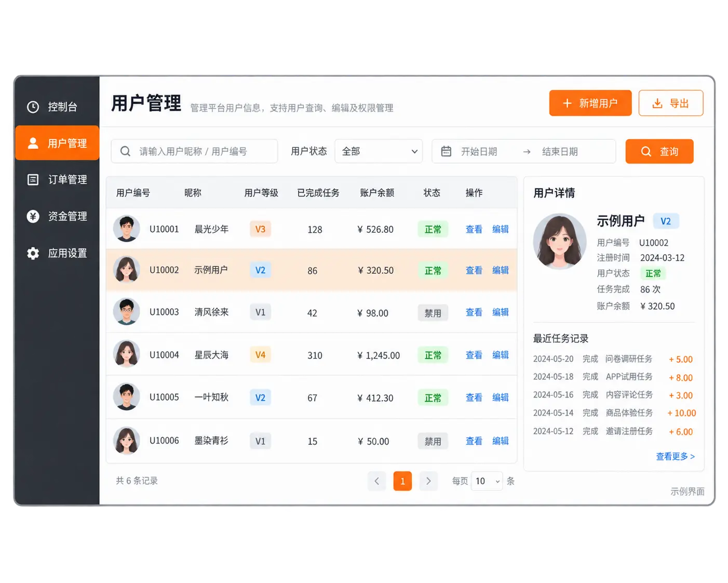
Task: Click 查看 for user 一叶知秋
Action: click(x=474, y=398)
